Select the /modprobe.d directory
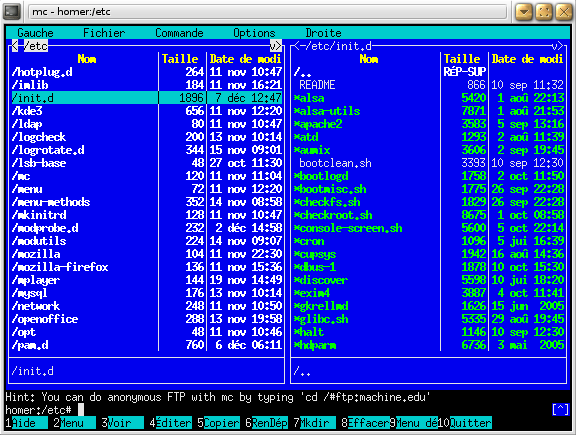 [147, 228]
